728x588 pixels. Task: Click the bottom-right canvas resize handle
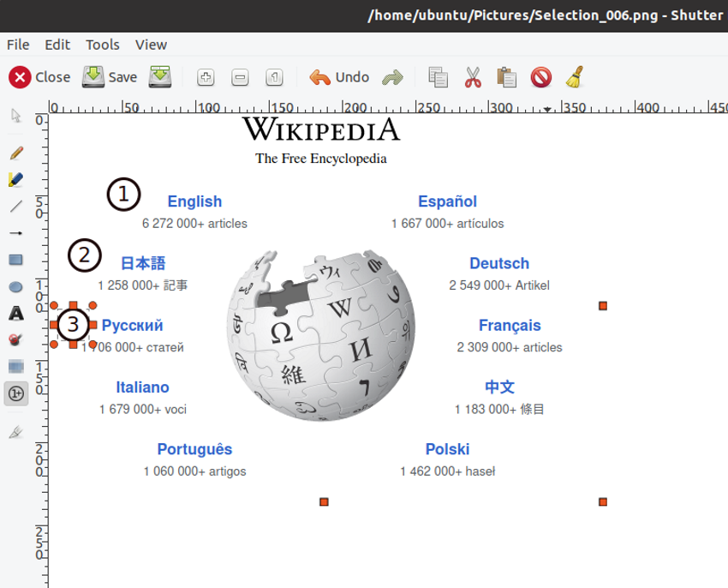point(603,501)
